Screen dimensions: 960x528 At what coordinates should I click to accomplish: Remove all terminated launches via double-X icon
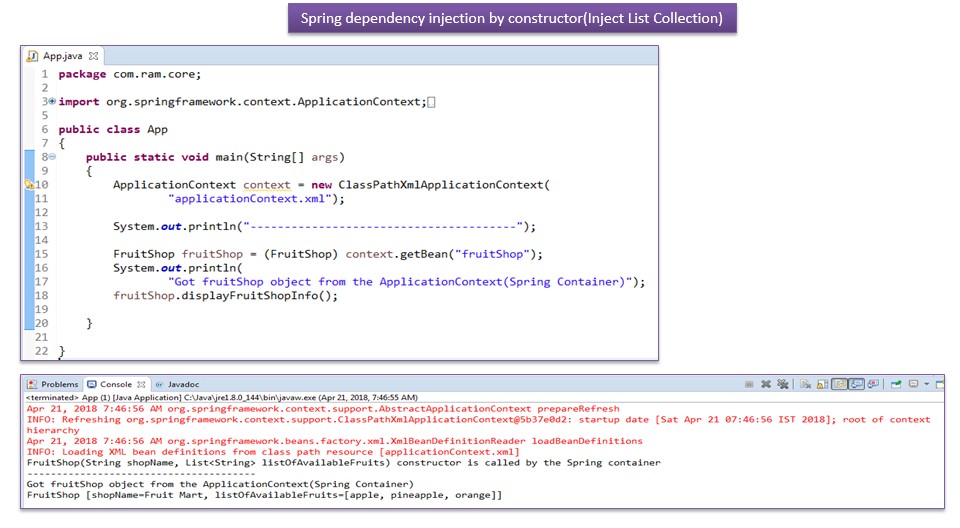coord(782,384)
